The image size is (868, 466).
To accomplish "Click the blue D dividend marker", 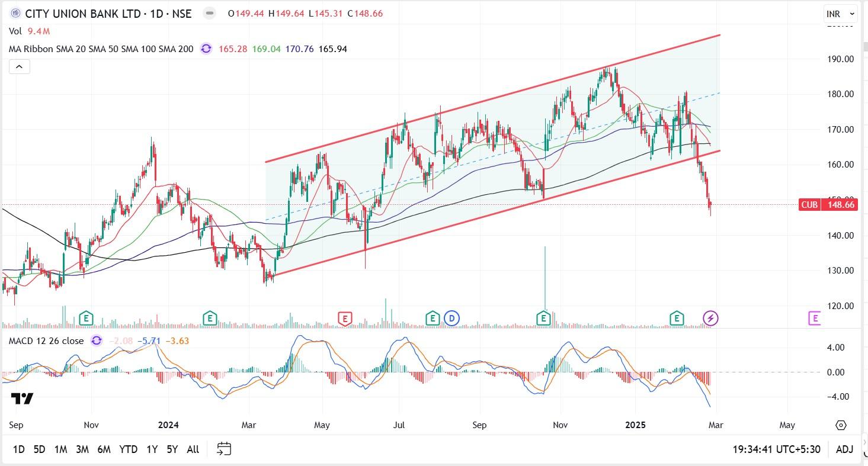I will [452, 319].
